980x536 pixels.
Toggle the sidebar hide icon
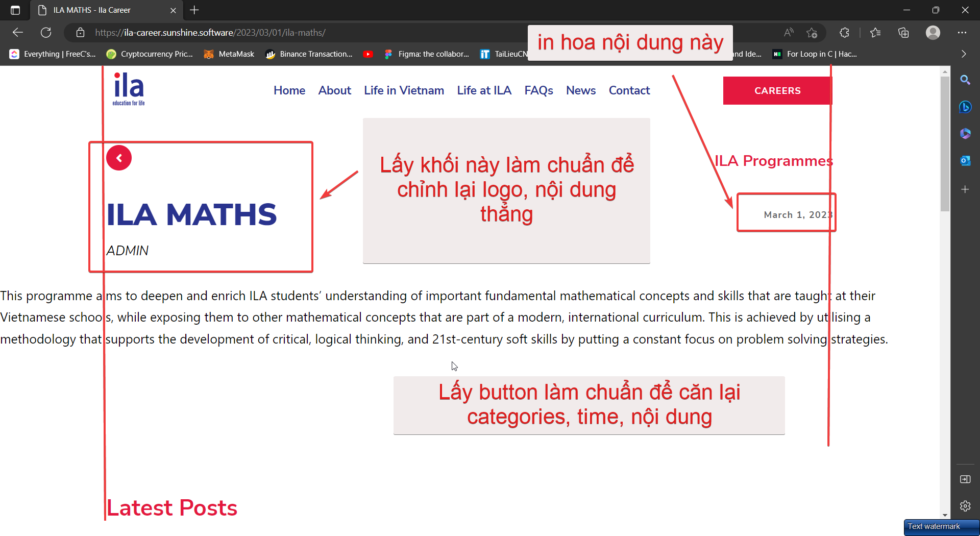pyautogui.click(x=965, y=479)
